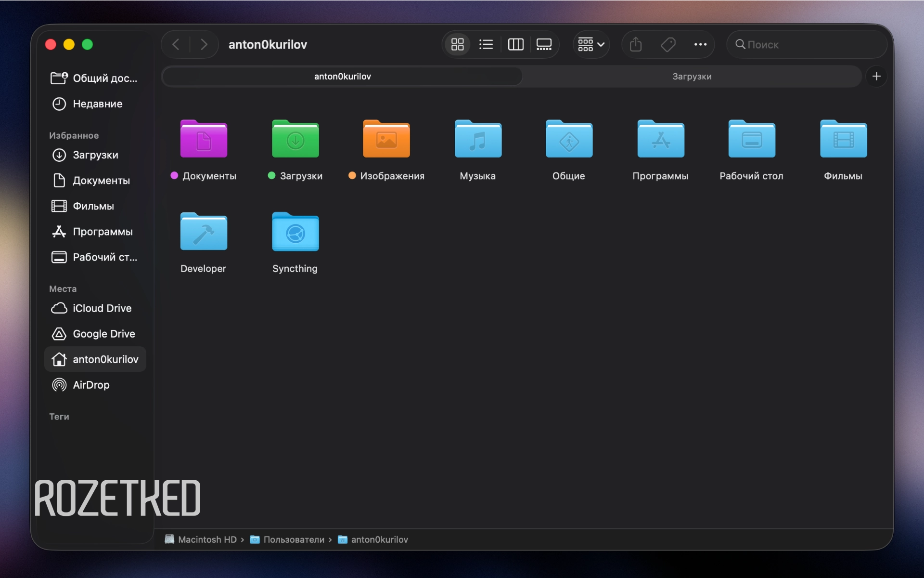Click the Share icon in toolbar
Image resolution: width=924 pixels, height=578 pixels.
point(636,45)
